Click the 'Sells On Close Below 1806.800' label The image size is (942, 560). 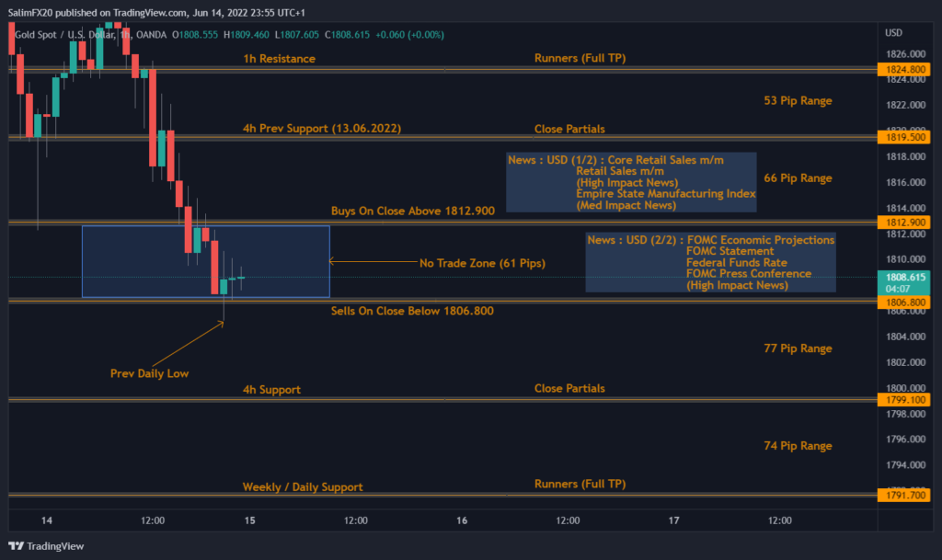point(413,311)
